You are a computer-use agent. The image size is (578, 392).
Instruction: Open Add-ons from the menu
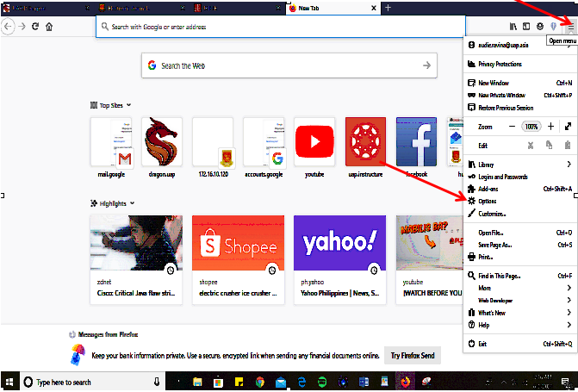point(520,189)
